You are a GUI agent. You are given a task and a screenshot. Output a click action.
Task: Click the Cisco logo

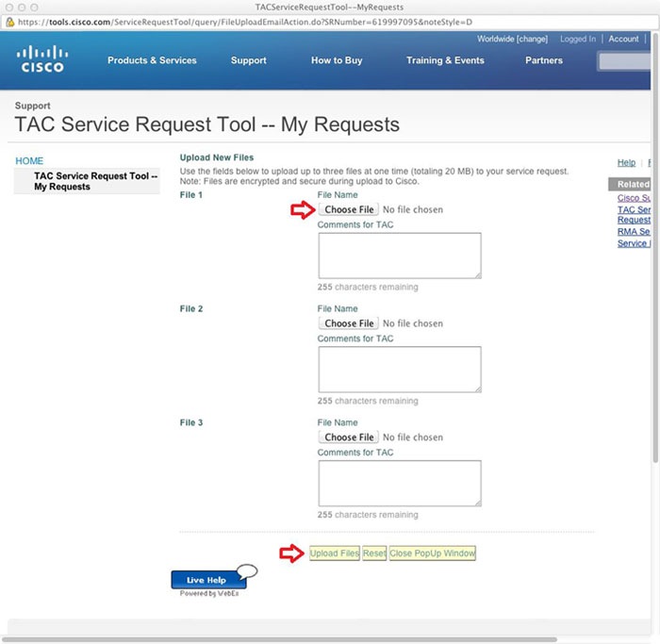pyautogui.click(x=42, y=59)
